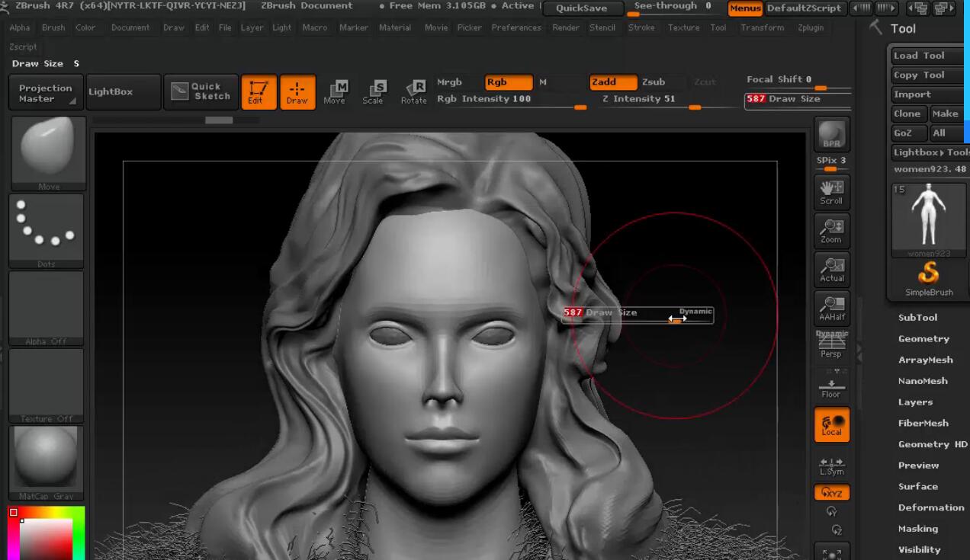Expand the SubTool subpalette
This screenshot has width=970, height=560.
[917, 318]
